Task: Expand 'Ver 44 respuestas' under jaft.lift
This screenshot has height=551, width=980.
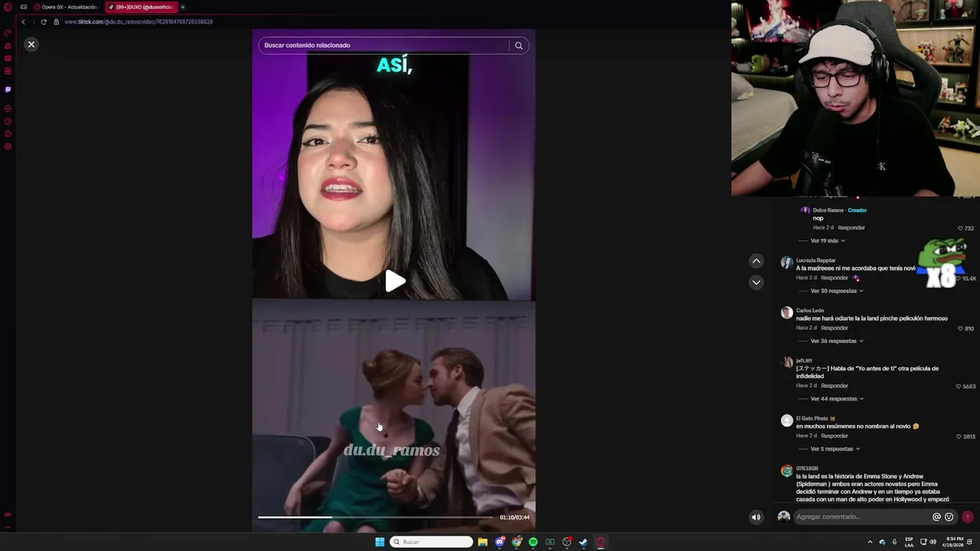Action: click(x=837, y=399)
